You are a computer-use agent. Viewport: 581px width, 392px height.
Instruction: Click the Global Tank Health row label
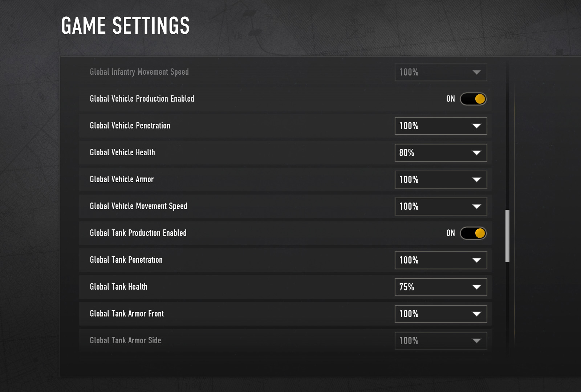tap(118, 287)
